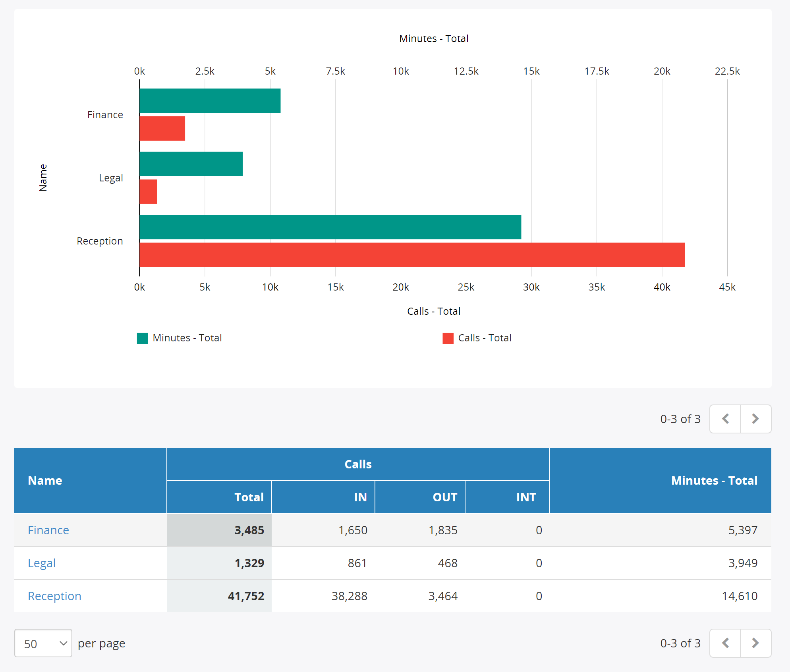The image size is (790, 672).
Task: Select Reception green minutes bar
Action: (330, 227)
